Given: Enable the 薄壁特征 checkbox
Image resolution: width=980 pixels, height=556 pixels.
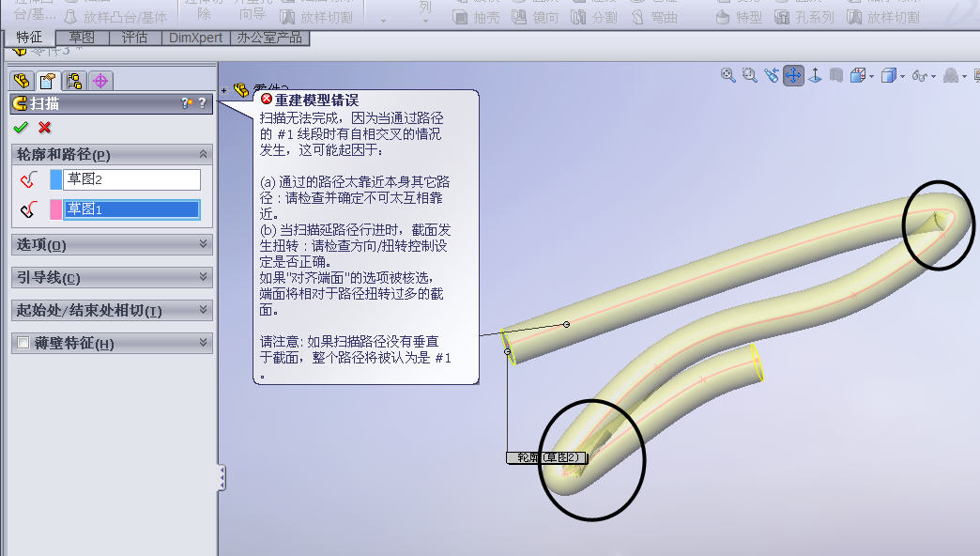Looking at the screenshot, I should coord(23,343).
